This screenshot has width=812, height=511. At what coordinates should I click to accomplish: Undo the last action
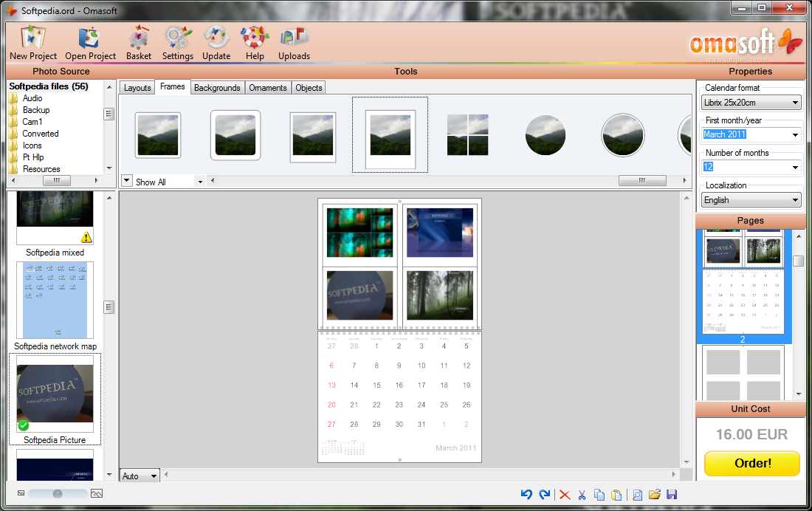[526, 495]
